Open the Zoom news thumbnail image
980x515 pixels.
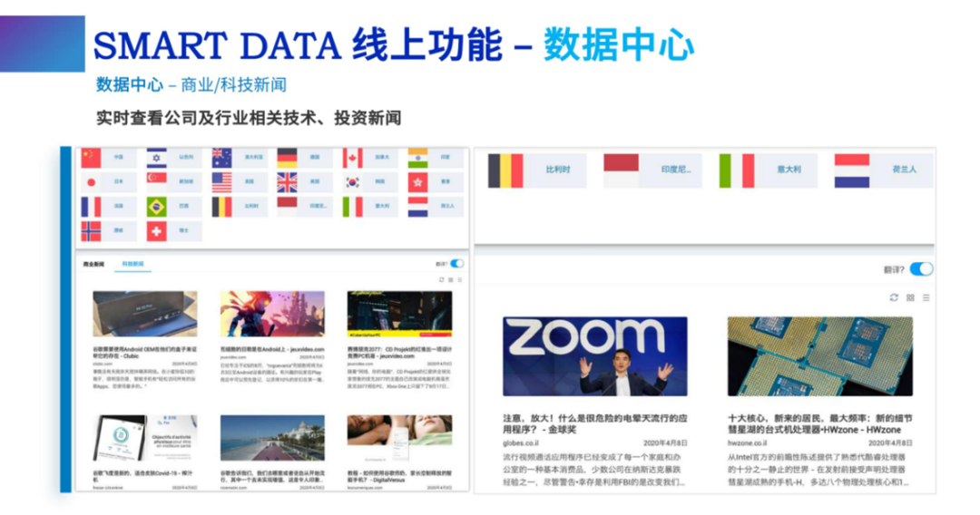pyautogui.click(x=594, y=356)
